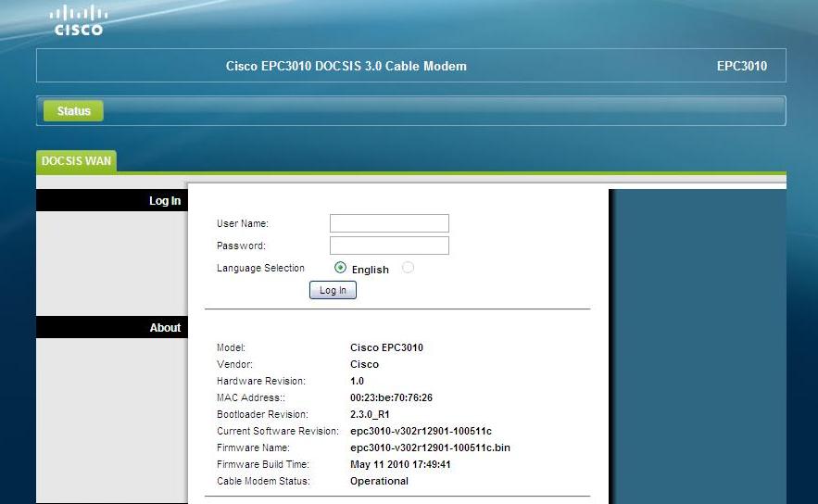Click the Vendor value Cisco
This screenshot has height=504, width=818.
click(x=364, y=364)
